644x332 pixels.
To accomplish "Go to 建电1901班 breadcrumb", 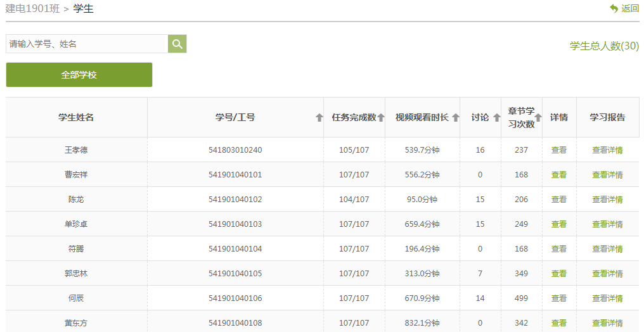I will pyautogui.click(x=33, y=8).
